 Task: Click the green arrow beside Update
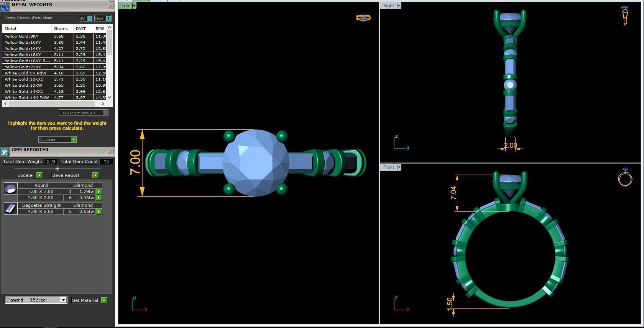pyautogui.click(x=39, y=175)
